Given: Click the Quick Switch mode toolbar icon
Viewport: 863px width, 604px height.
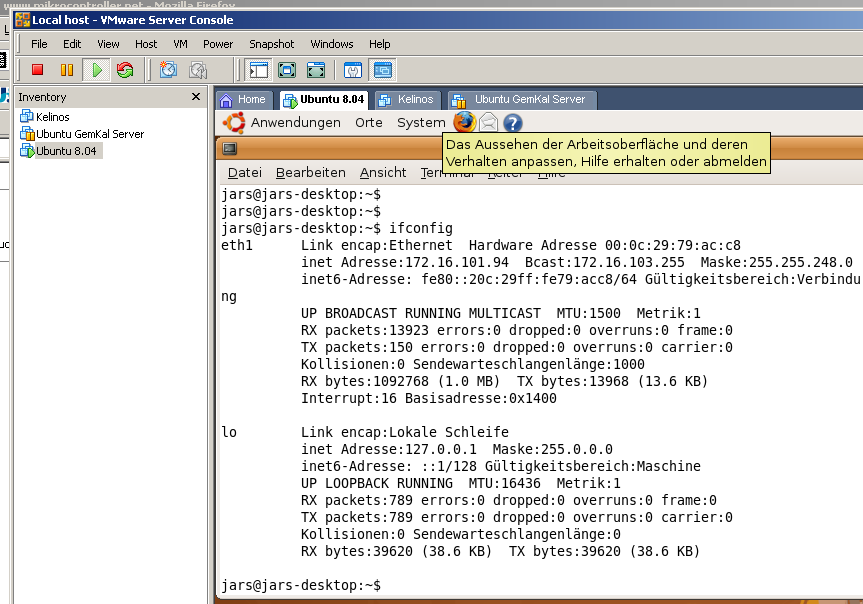Looking at the screenshot, I should tap(287, 70).
